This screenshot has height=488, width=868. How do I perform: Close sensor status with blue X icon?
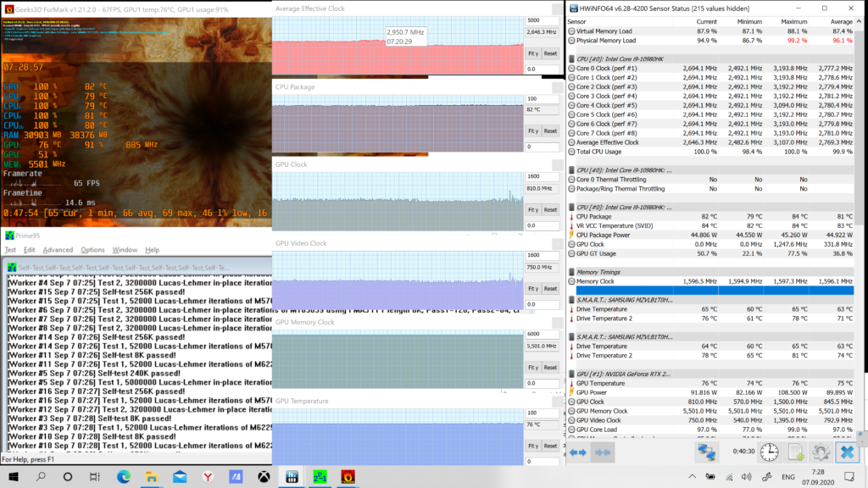[847, 452]
